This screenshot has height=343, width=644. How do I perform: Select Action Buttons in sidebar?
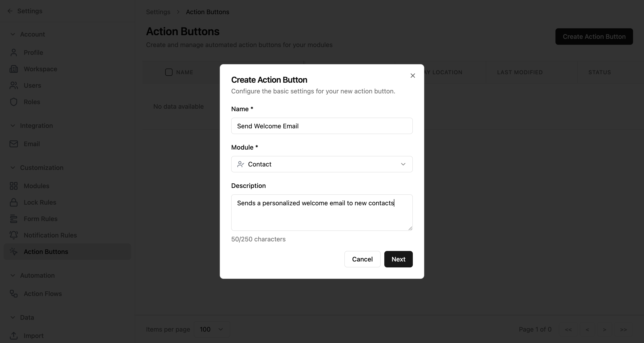coord(67,252)
